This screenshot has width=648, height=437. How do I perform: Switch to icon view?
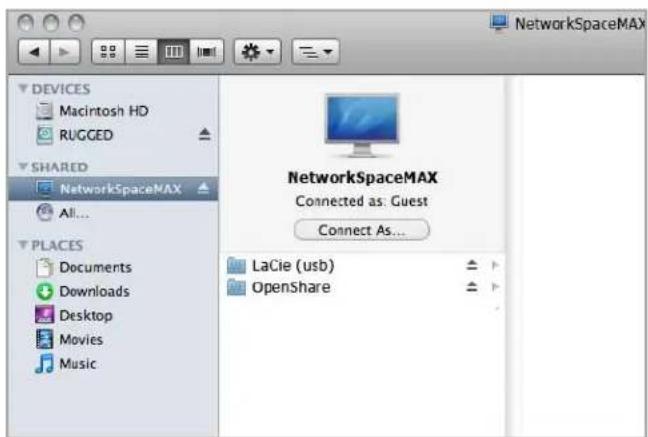click(x=108, y=52)
